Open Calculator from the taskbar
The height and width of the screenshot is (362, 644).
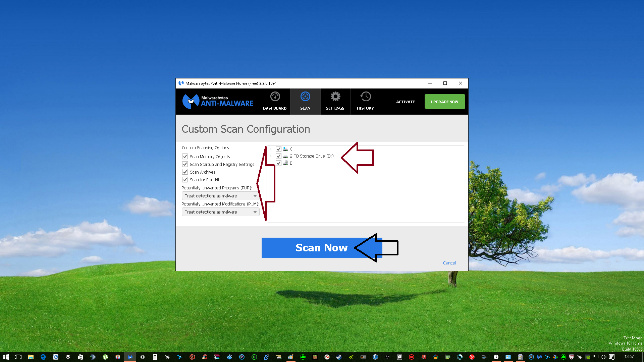155,357
